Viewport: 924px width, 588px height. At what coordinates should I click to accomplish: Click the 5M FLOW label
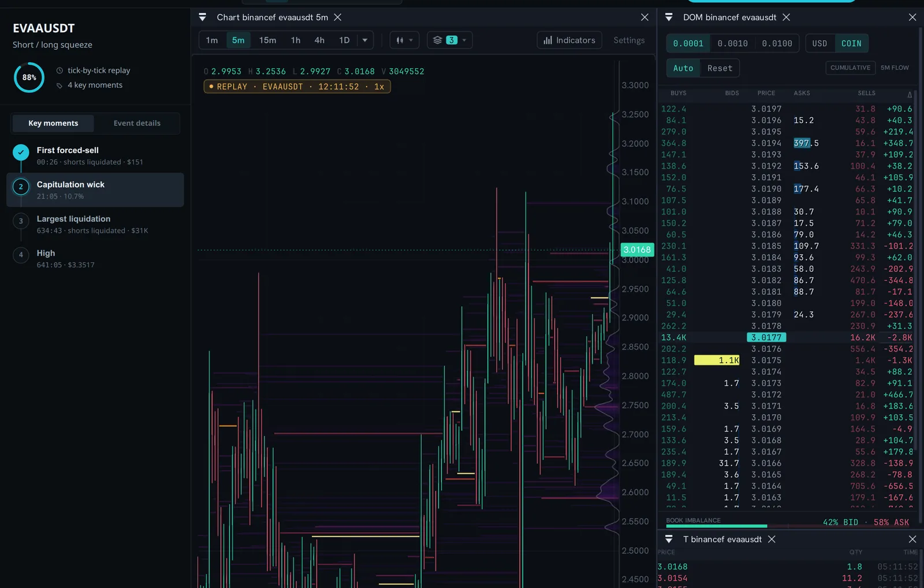[895, 68]
